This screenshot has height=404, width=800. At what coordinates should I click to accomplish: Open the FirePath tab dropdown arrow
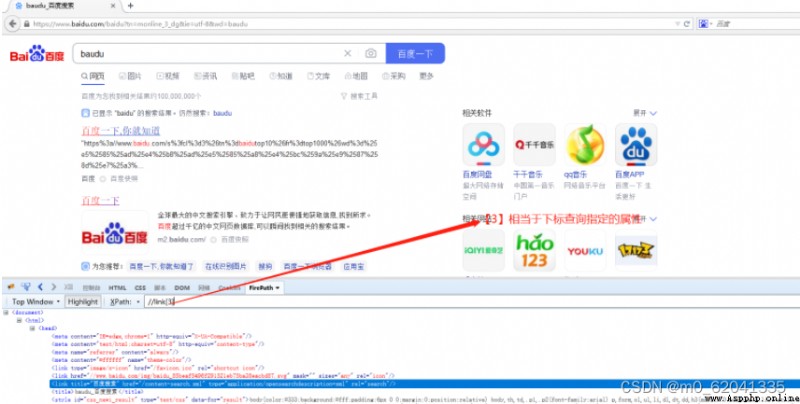[x=278, y=288]
